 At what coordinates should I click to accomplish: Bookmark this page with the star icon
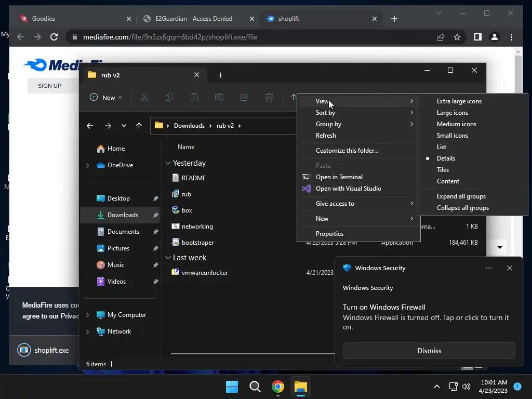(457, 37)
